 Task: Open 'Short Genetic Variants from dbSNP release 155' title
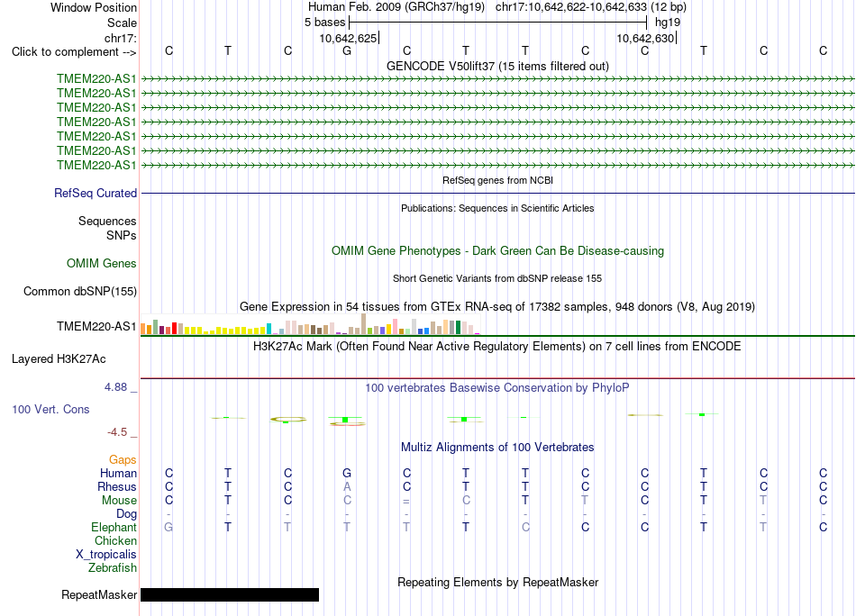pos(497,278)
